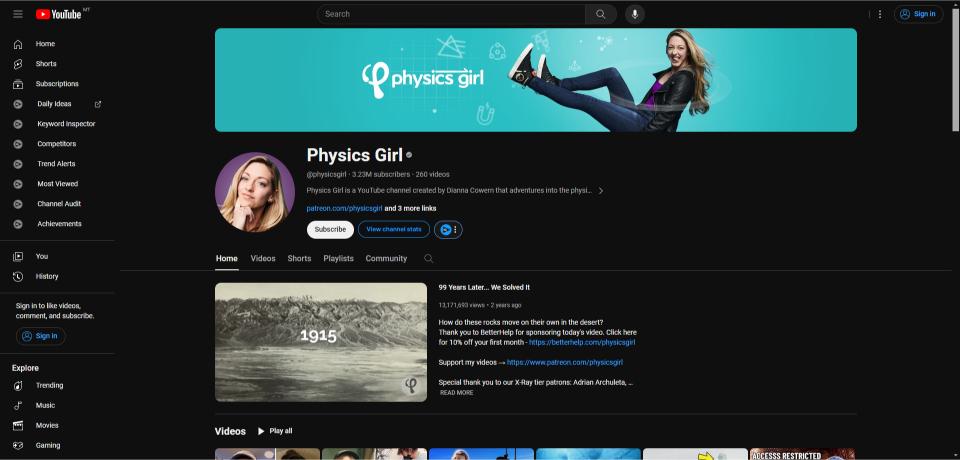Switch to the Playlists tab
Screen dimensions: 960x460
pos(339,258)
